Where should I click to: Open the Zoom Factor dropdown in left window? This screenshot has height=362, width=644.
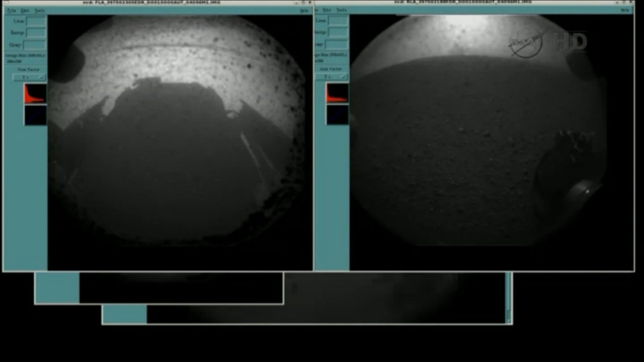tap(28, 77)
